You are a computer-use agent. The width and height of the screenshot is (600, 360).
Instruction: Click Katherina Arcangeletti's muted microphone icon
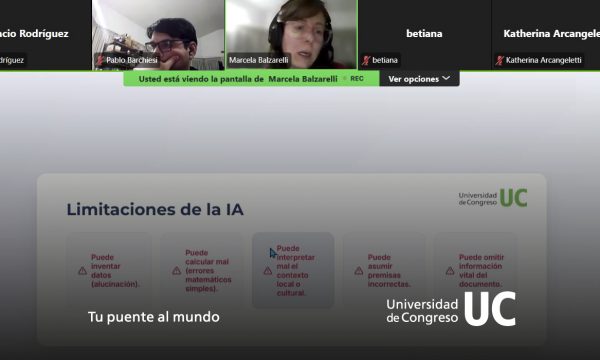pyautogui.click(x=499, y=60)
